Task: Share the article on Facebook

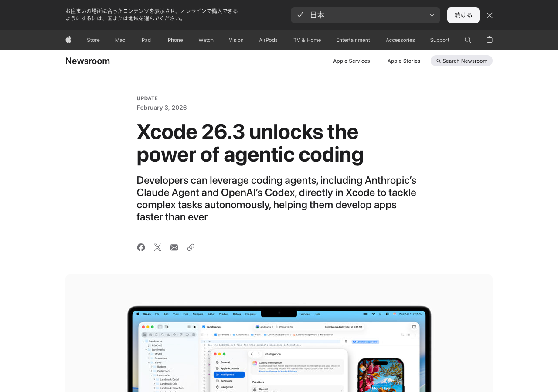Action: click(x=141, y=247)
